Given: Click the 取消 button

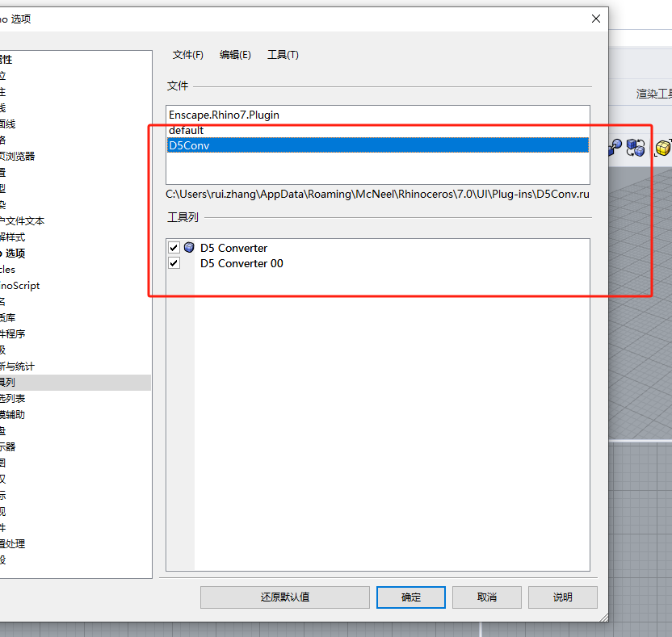Looking at the screenshot, I should click(487, 597).
